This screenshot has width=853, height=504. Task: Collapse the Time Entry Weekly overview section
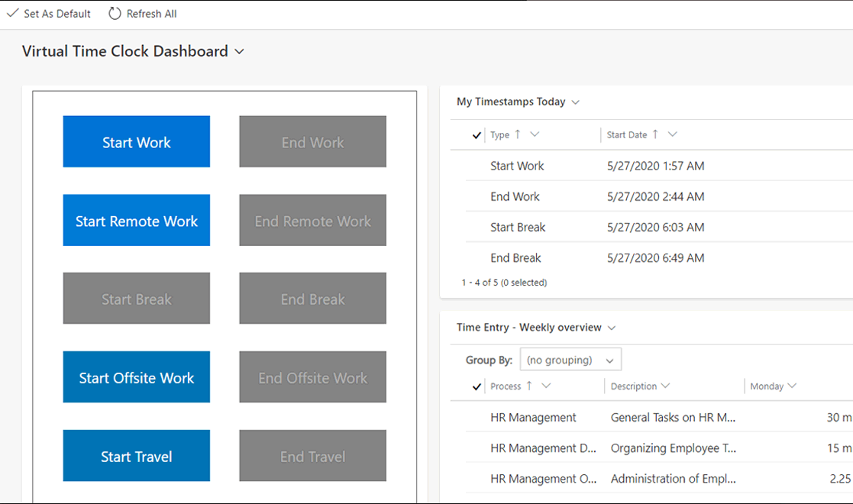[x=612, y=327]
